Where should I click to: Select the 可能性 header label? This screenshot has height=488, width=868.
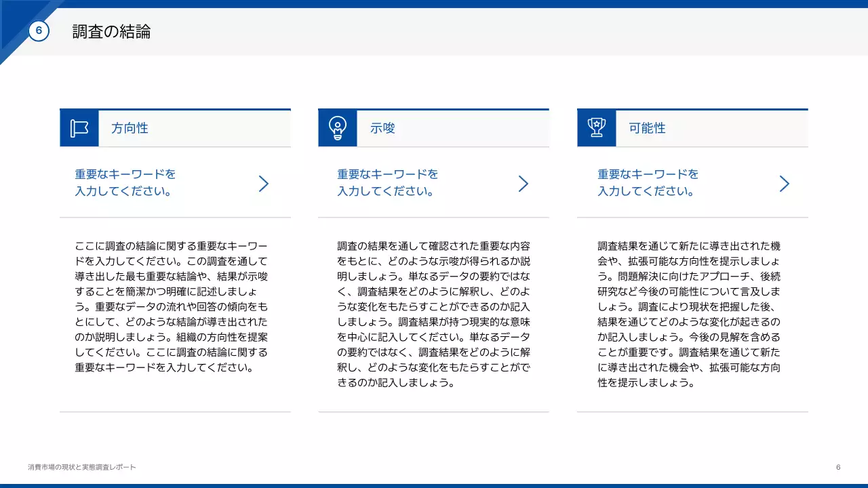click(647, 128)
